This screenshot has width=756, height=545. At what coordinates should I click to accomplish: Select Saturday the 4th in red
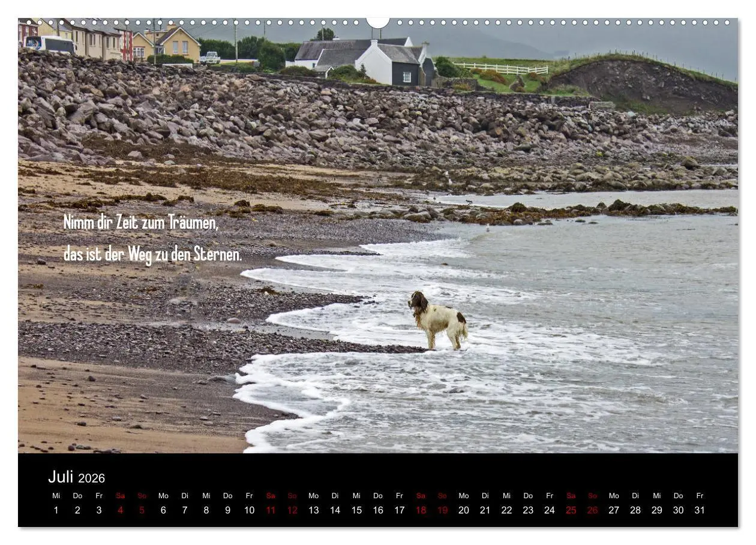120,510
